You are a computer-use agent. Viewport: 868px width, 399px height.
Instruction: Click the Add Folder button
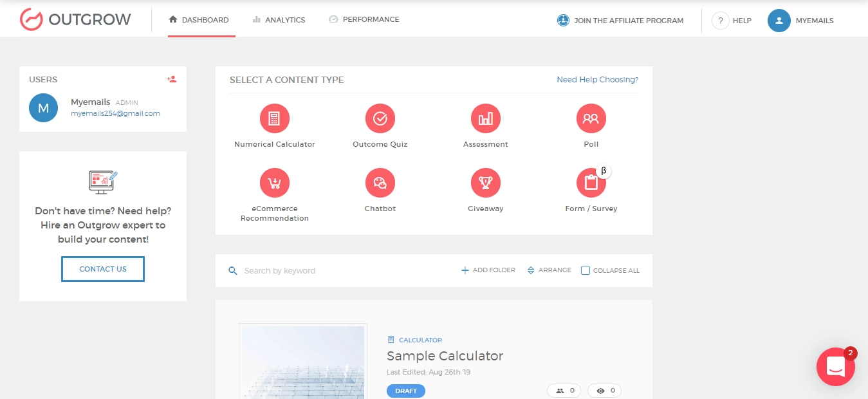pos(488,270)
